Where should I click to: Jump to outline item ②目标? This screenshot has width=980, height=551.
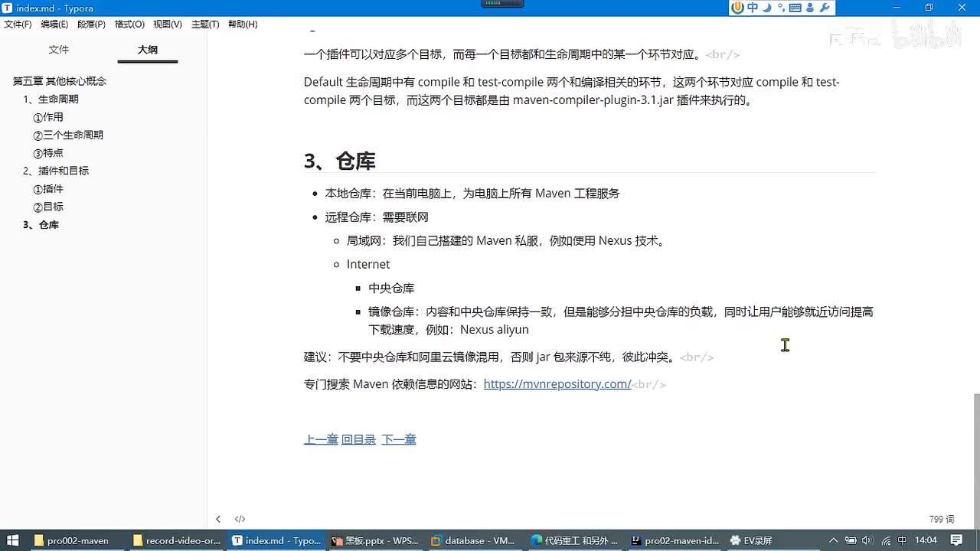48,207
